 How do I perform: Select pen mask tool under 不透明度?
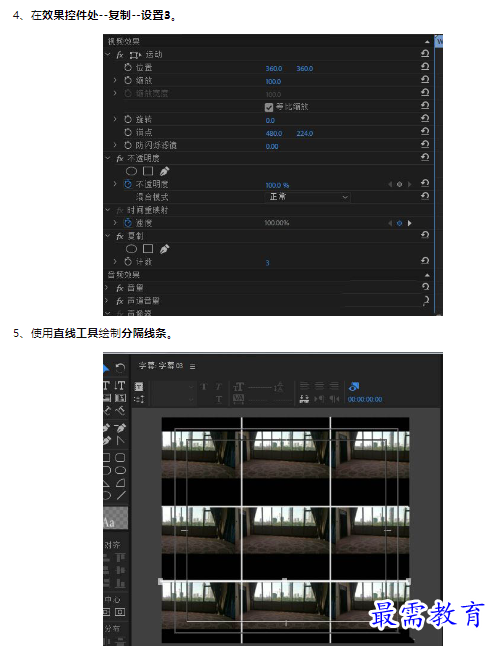(164, 171)
